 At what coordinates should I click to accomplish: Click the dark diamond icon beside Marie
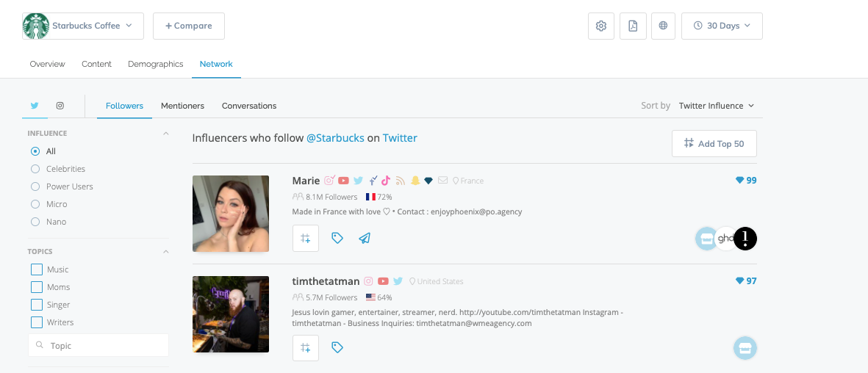pos(428,181)
